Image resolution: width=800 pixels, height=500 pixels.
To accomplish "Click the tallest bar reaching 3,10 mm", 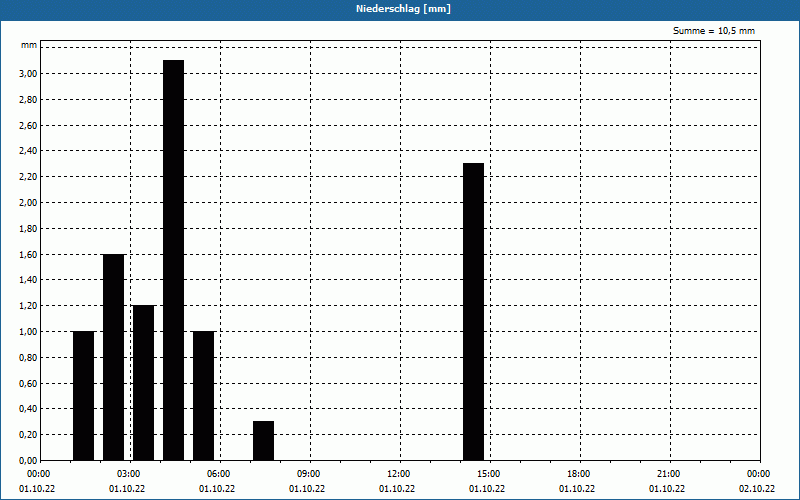I will 173,260.
